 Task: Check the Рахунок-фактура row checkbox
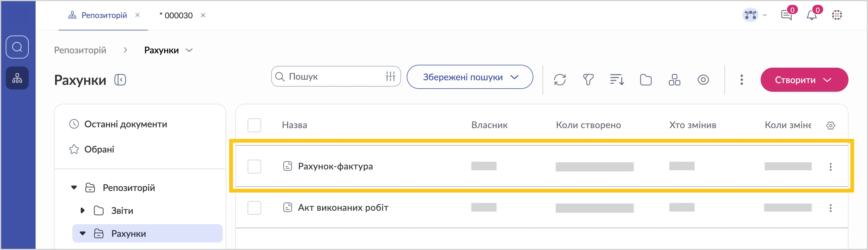[x=254, y=167]
